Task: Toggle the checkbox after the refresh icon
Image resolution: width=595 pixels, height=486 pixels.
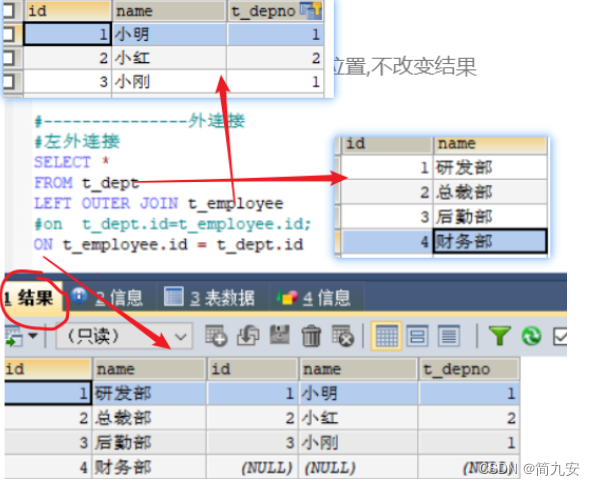Action: [560, 336]
